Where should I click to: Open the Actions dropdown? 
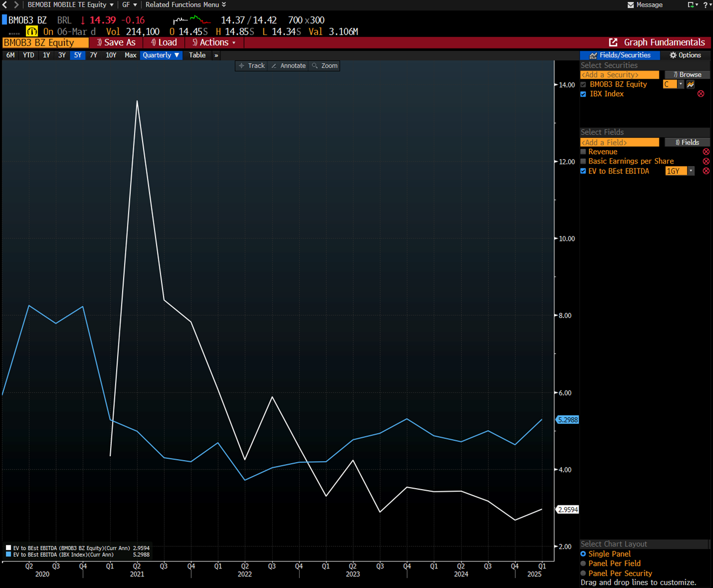(214, 43)
